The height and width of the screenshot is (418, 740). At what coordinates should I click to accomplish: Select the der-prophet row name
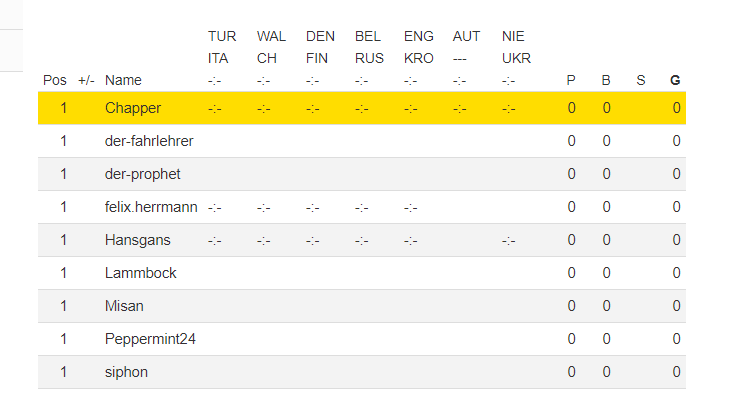(143, 174)
